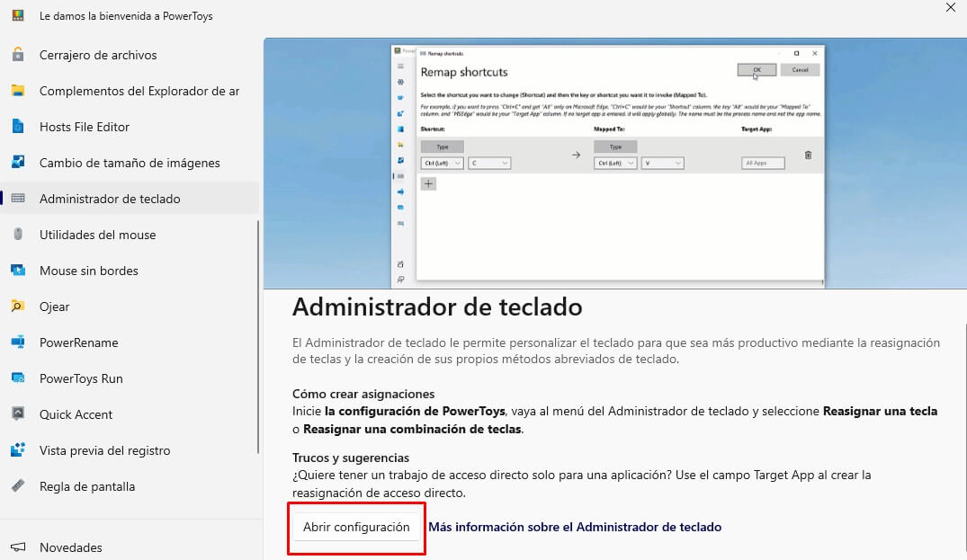Close the PowerToys welcome window
967x560 pixels.
950,7
